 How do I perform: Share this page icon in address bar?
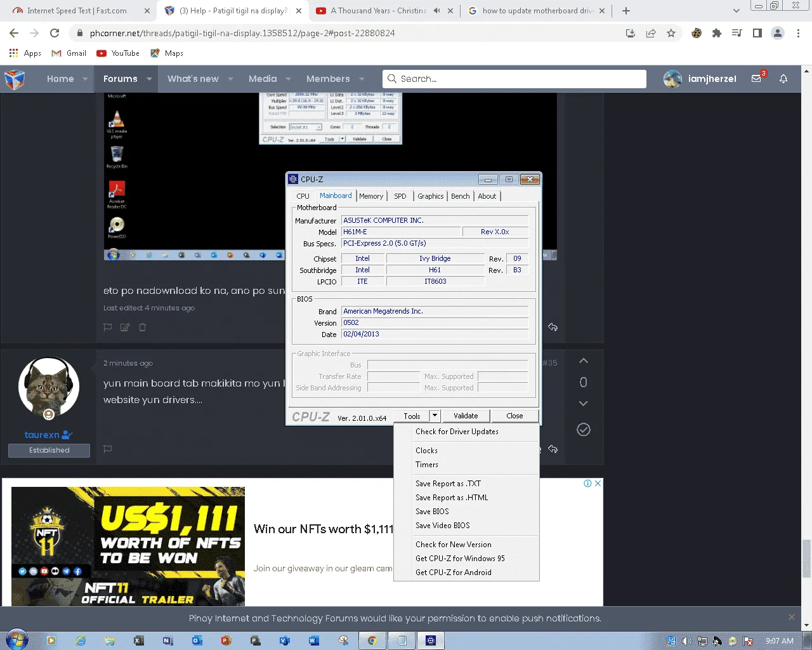click(651, 33)
